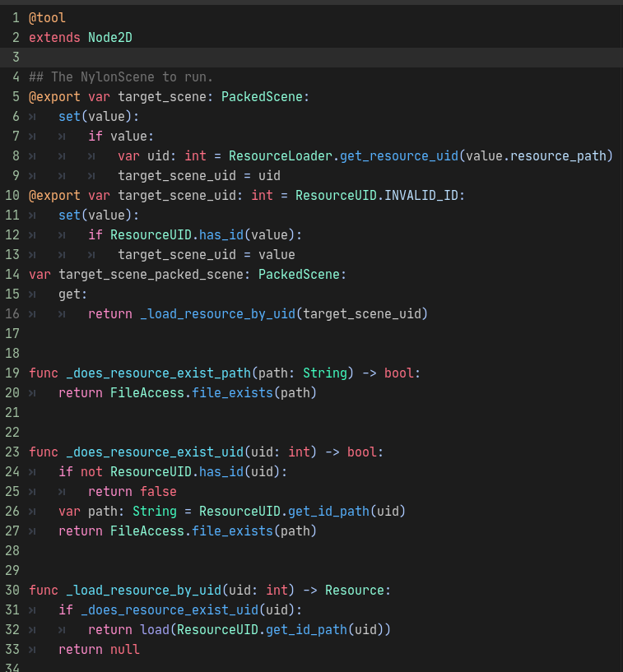Image resolution: width=623 pixels, height=672 pixels.
Task: Click the @tool annotation on line 1
Action: pos(47,18)
